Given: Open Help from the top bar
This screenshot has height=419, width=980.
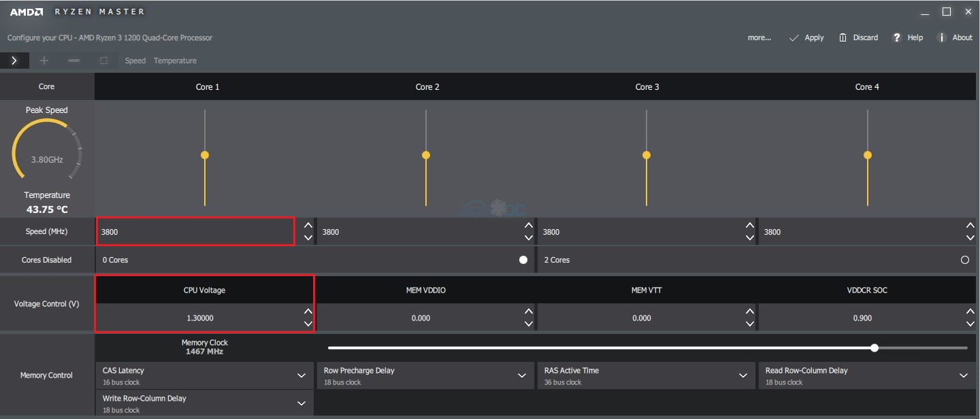Looking at the screenshot, I should 908,37.
